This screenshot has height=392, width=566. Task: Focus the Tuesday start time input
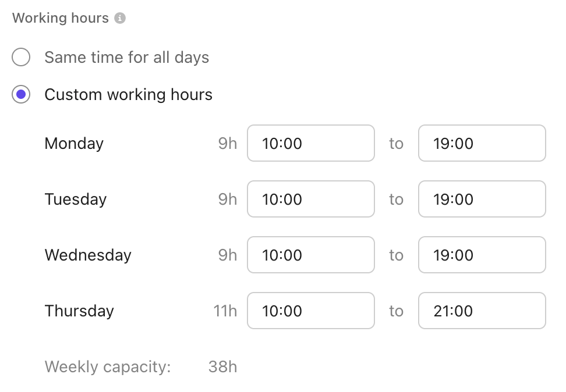pos(310,199)
